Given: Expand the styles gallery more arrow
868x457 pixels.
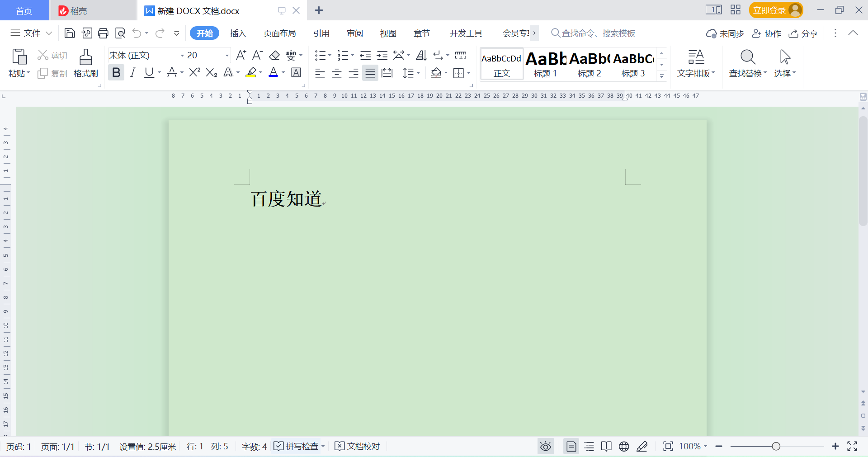Looking at the screenshot, I should point(661,76).
